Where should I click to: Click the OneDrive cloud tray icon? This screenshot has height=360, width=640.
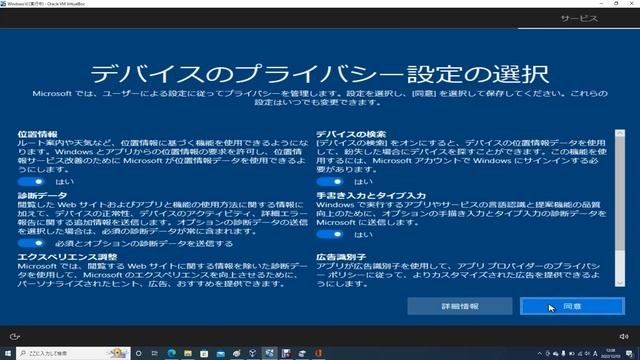pos(556,353)
